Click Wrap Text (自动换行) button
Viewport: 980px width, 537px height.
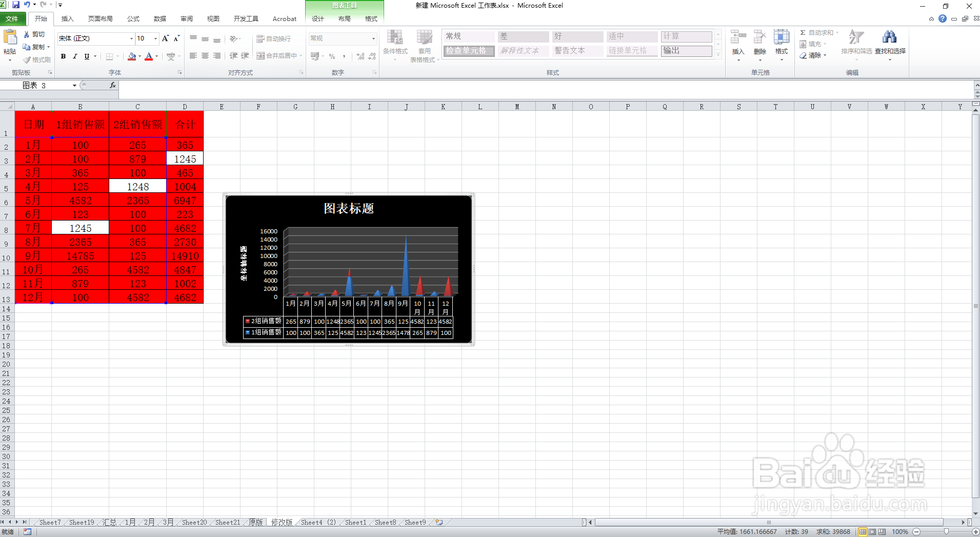(x=273, y=38)
